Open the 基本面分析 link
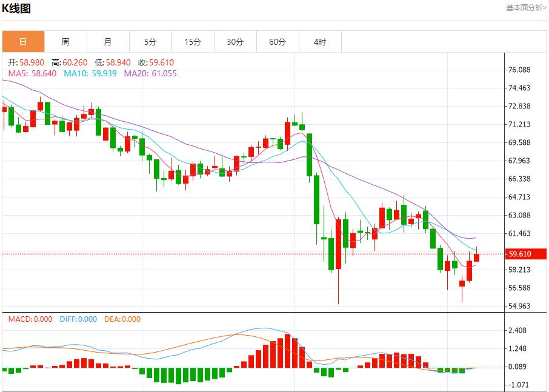Image resolution: width=549 pixels, height=392 pixels. [x=526, y=8]
